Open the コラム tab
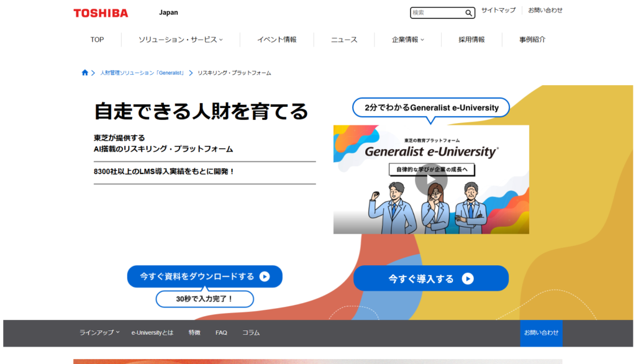This screenshot has height=364, width=636. pyautogui.click(x=251, y=332)
